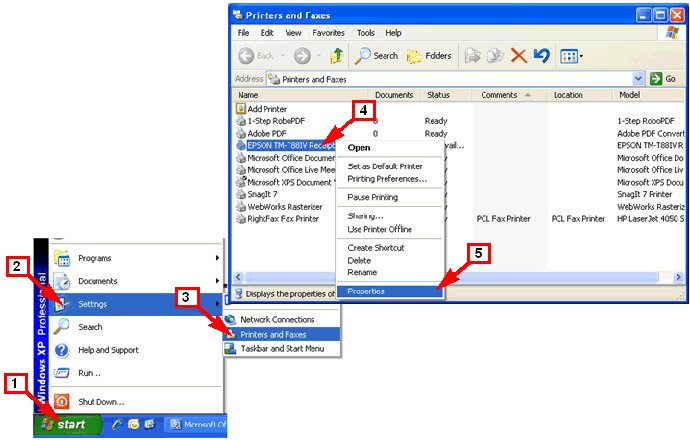This screenshot has height=440, width=690.
Task: Choose Properties in the context menu
Action: coord(389,291)
